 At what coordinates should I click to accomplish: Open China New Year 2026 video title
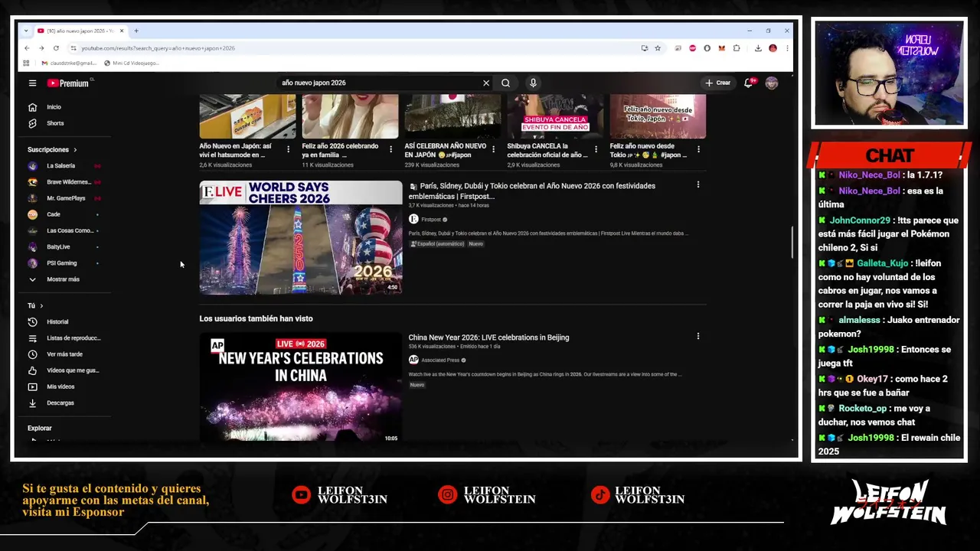click(x=488, y=337)
